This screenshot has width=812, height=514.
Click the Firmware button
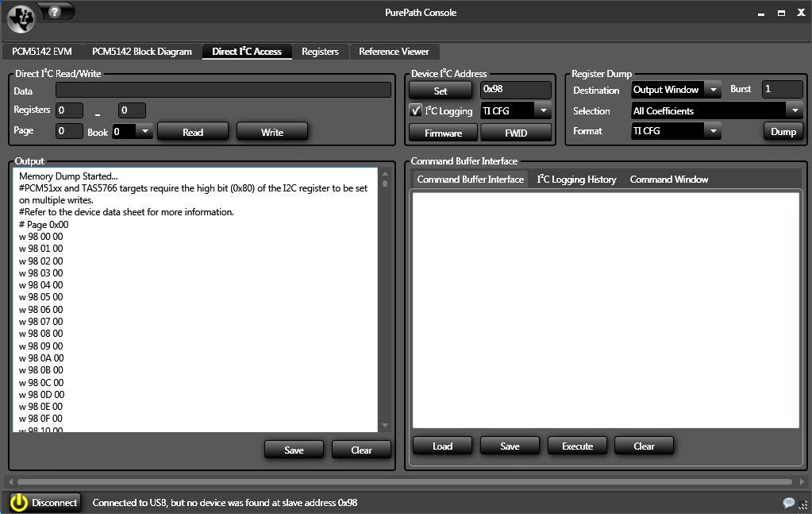click(443, 133)
